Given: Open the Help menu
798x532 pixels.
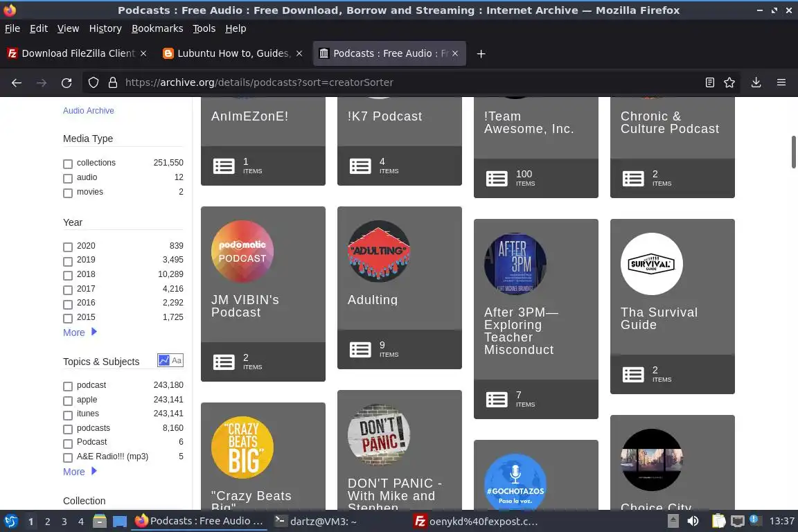Looking at the screenshot, I should [x=236, y=28].
